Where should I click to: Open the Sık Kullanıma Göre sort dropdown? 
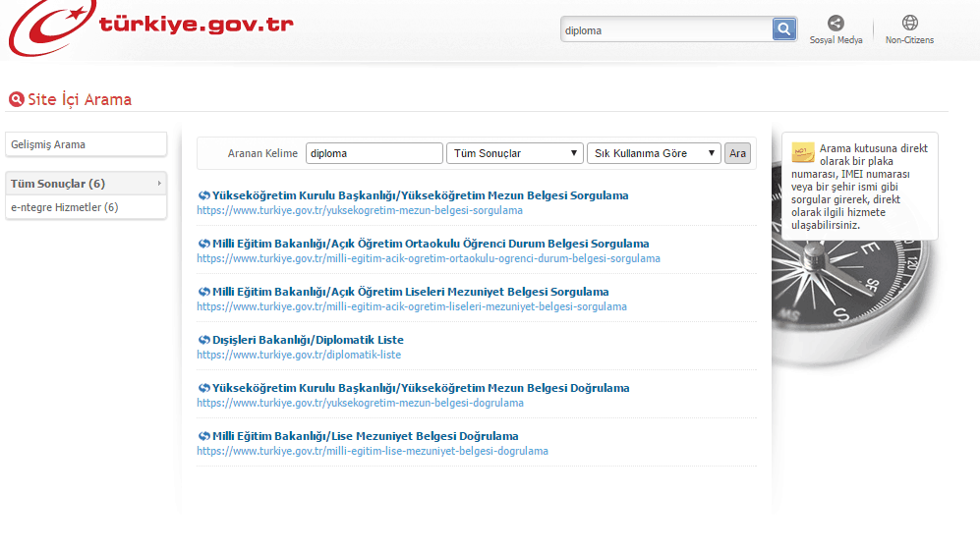[654, 153]
